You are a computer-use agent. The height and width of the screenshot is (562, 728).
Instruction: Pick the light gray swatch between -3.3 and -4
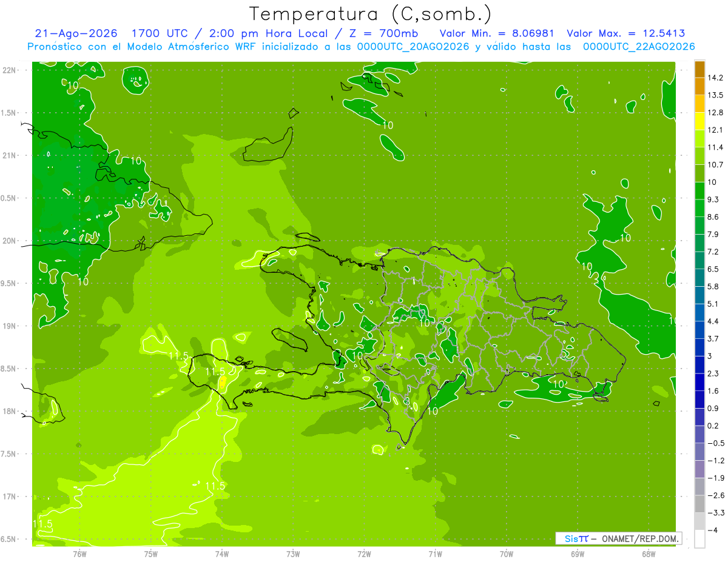(699, 521)
